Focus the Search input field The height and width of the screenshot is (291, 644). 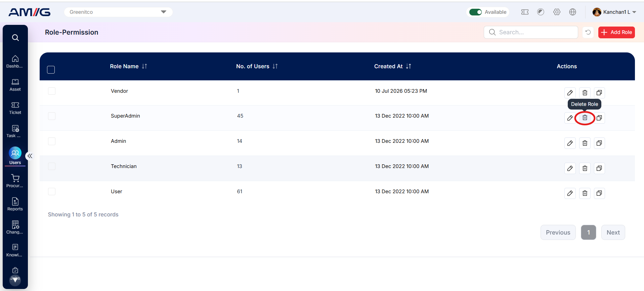531,32
